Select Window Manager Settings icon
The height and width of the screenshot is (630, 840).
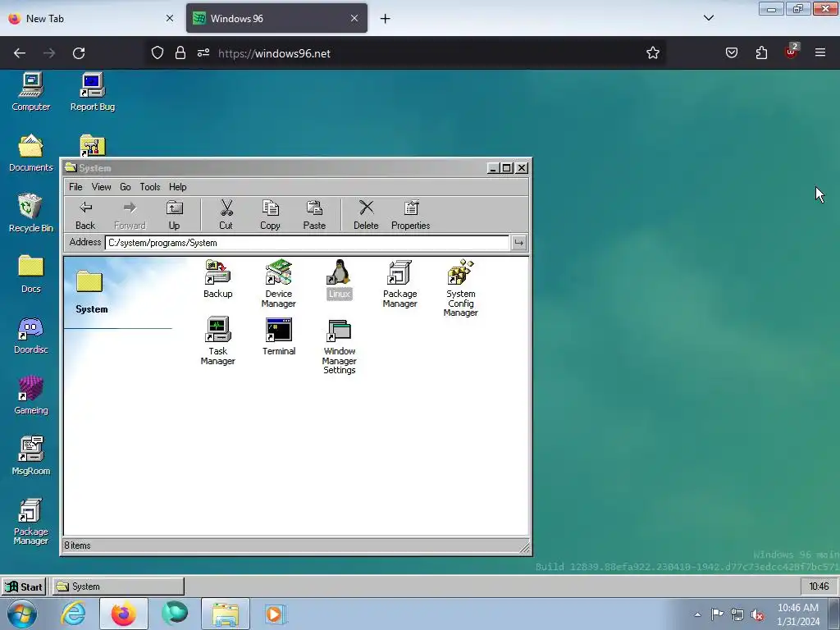339,345
